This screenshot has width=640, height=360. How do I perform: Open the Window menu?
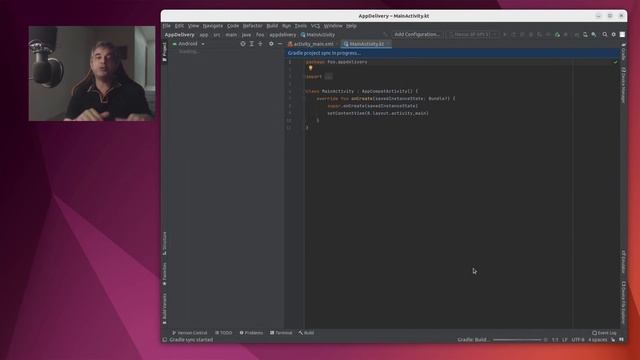333,26
